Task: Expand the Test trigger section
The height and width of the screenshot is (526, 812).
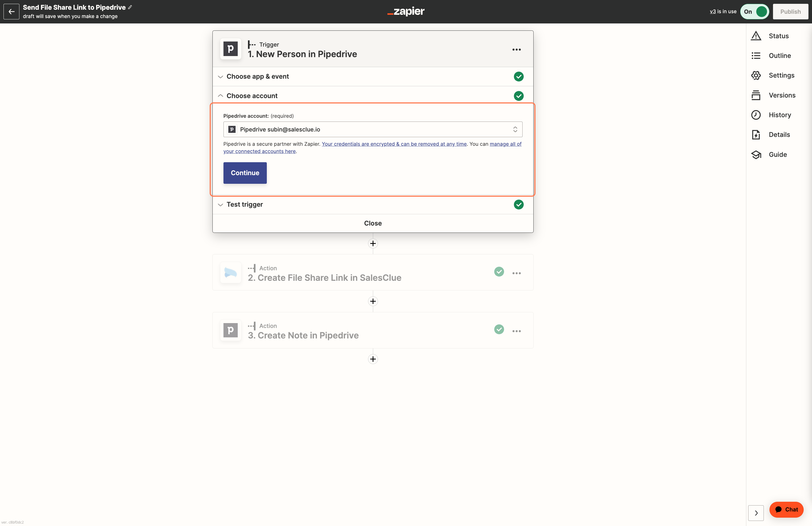Action: [373, 205]
